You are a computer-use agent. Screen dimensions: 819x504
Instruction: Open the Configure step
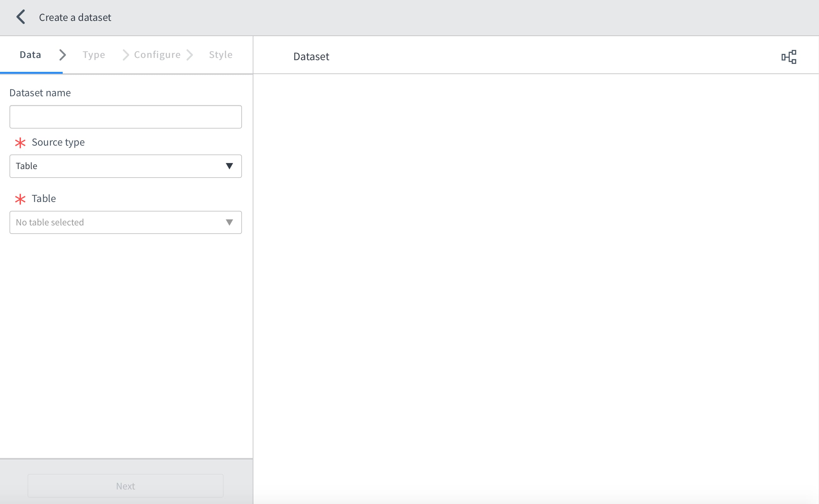(157, 55)
